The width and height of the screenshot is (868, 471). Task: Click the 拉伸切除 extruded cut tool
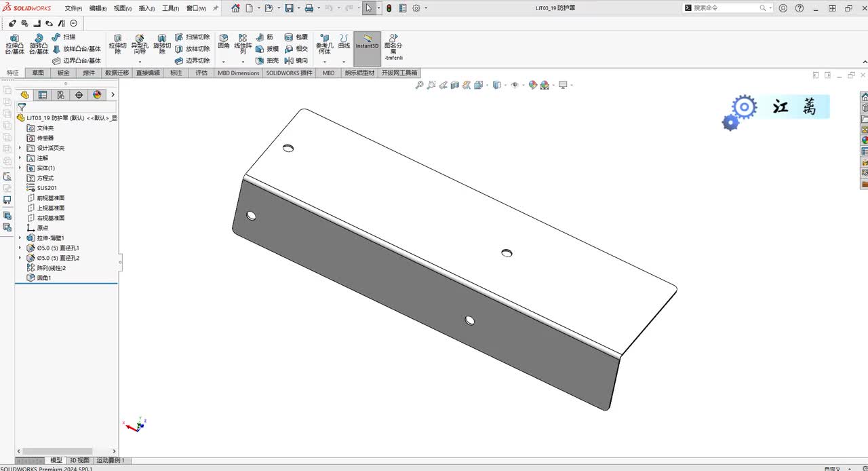coord(117,44)
